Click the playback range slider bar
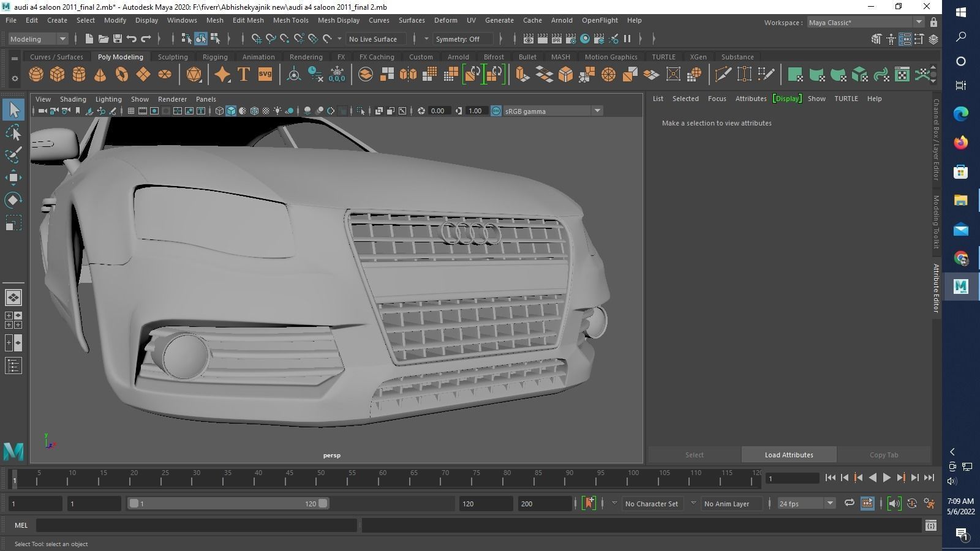The width and height of the screenshot is (980, 551). click(x=228, y=504)
